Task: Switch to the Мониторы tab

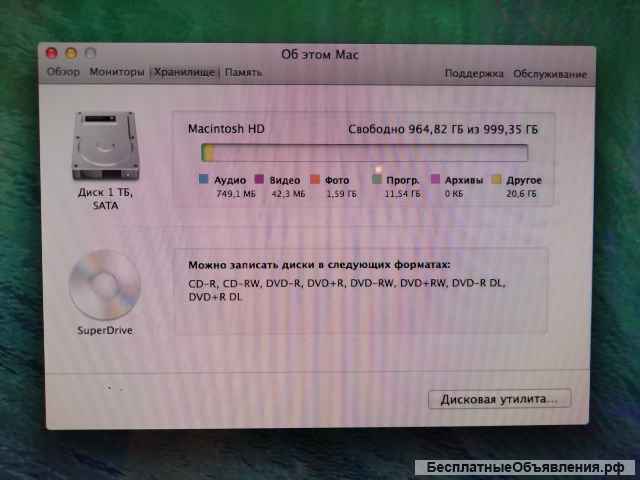Action: [x=117, y=72]
